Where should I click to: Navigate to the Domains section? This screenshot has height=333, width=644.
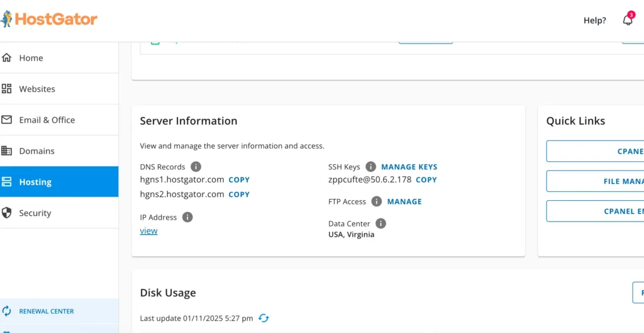pos(36,151)
